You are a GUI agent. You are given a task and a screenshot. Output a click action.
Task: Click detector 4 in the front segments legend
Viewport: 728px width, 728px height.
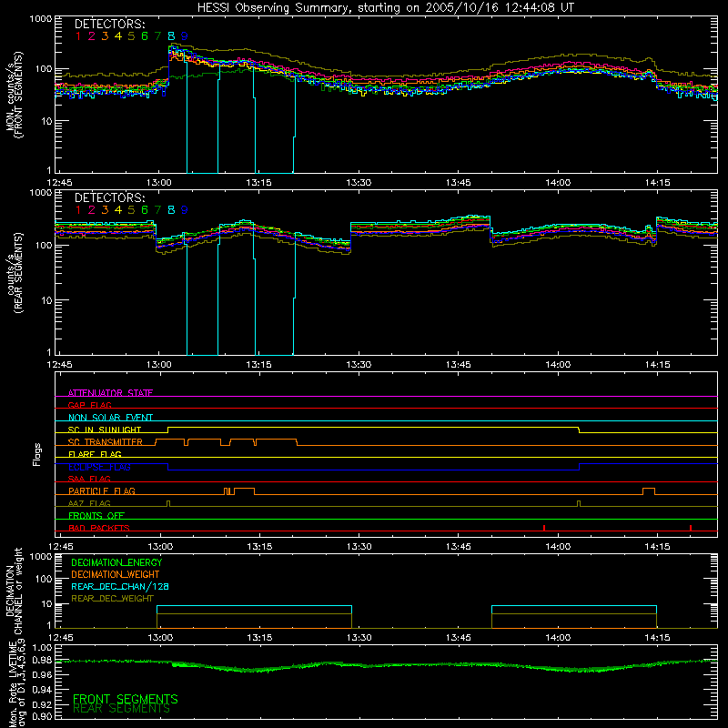point(118,36)
